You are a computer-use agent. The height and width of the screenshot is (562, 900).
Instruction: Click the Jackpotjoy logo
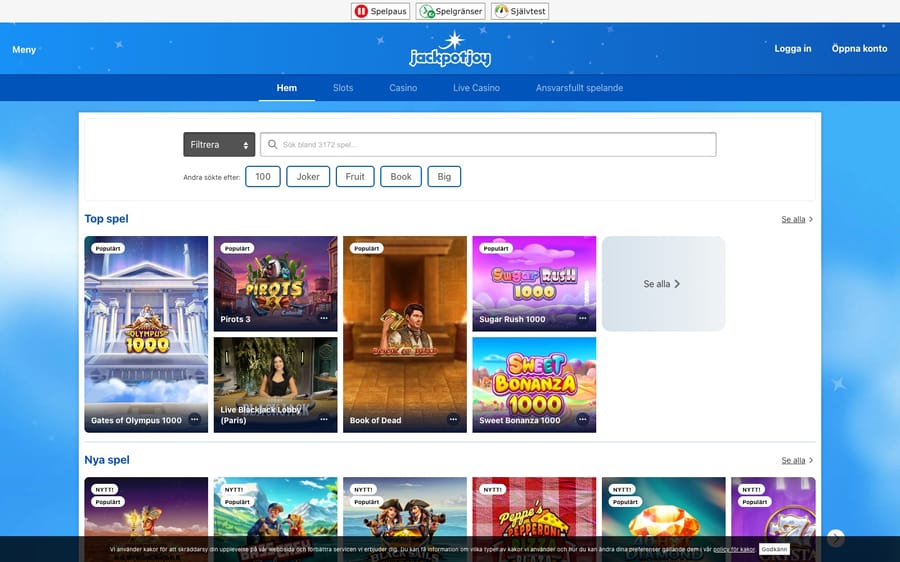coord(450,49)
